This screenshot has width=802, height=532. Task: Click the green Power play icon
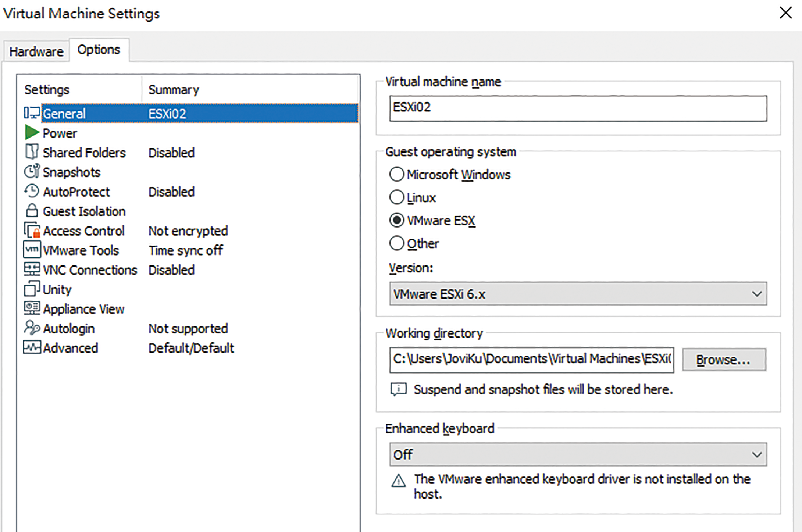click(x=32, y=133)
